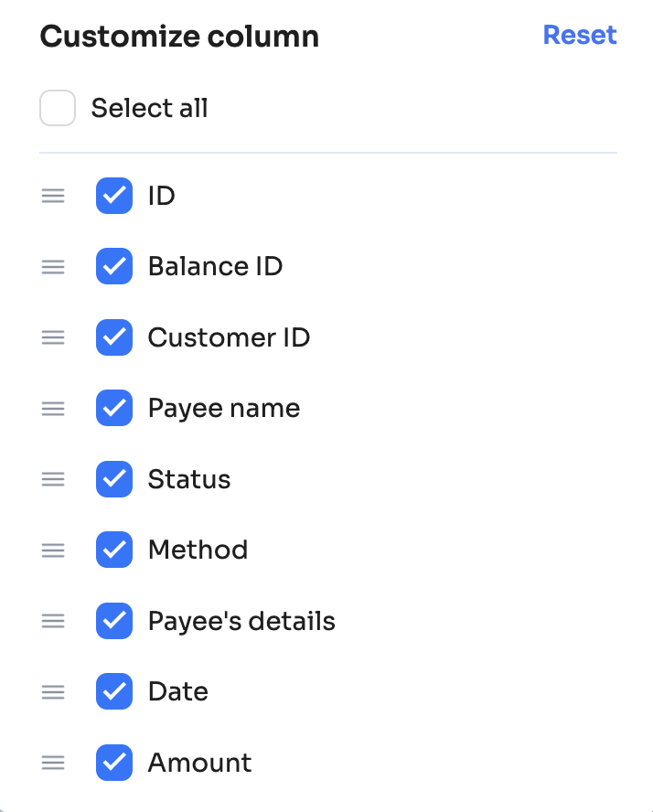Click the drag handle beside Balance ID
Viewport: 653px width, 812px height.
point(53,267)
